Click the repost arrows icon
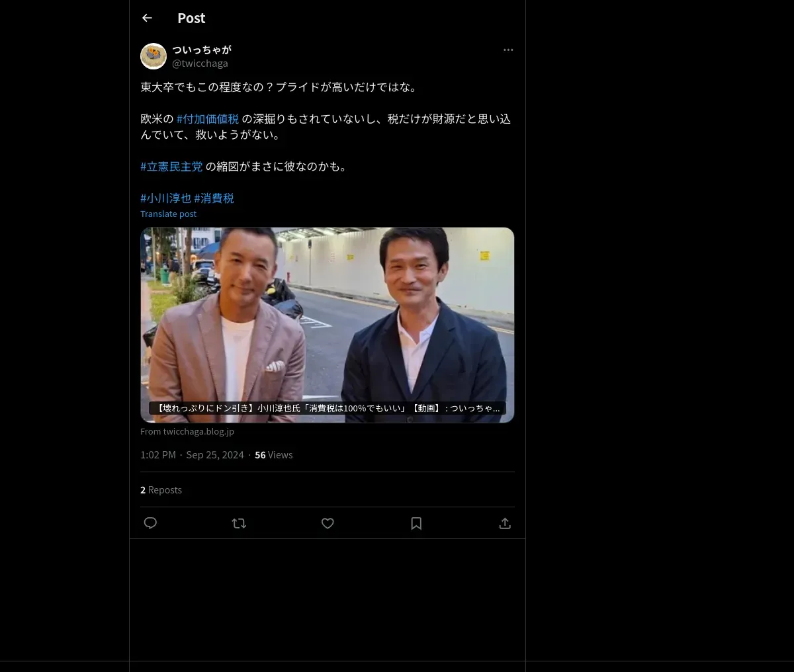 click(239, 523)
